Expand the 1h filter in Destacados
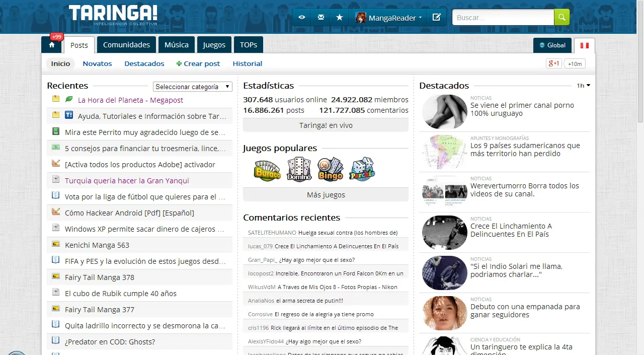 [583, 85]
